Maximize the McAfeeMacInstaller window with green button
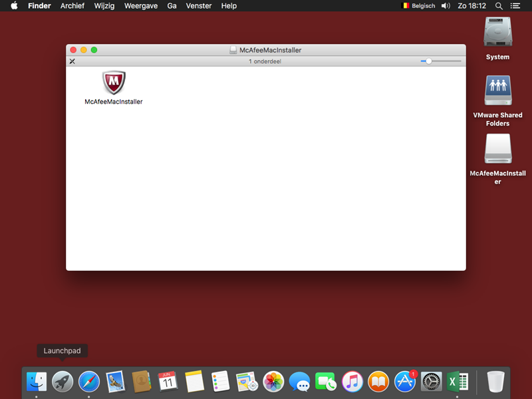 (94, 50)
